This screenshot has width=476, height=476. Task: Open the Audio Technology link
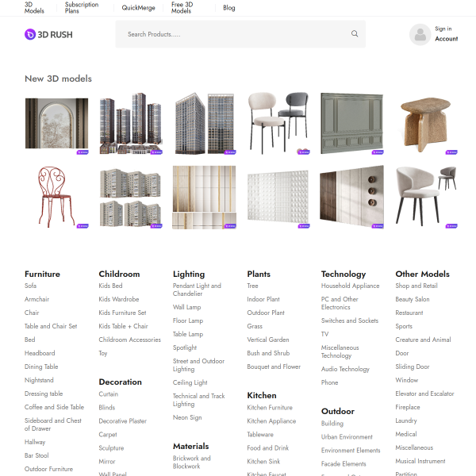pyautogui.click(x=345, y=369)
